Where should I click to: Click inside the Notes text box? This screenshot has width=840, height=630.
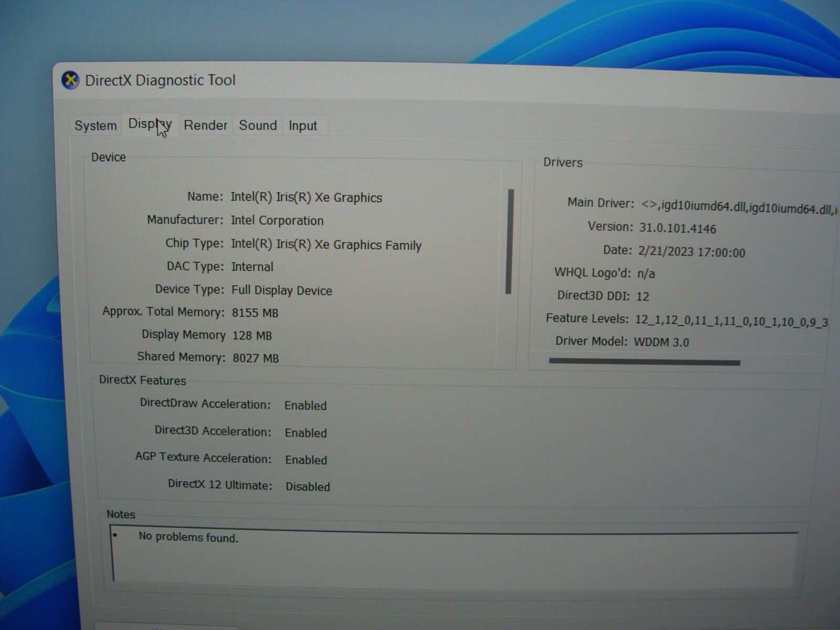click(x=455, y=555)
